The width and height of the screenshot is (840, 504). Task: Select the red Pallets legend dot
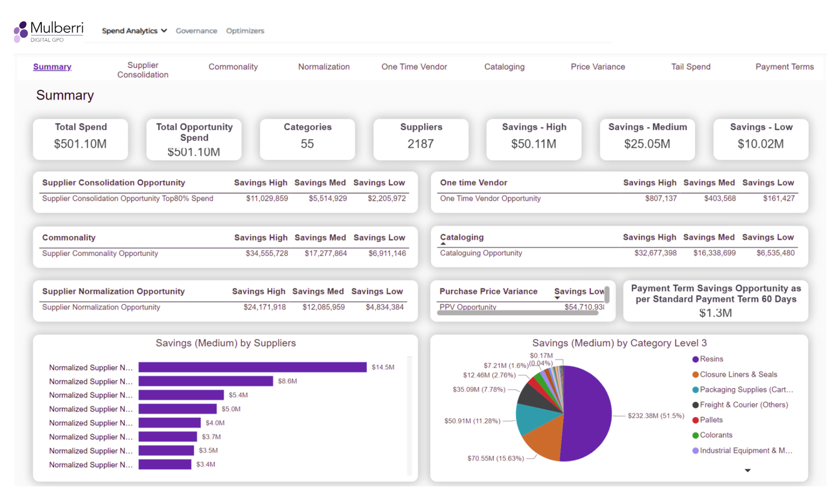695,420
